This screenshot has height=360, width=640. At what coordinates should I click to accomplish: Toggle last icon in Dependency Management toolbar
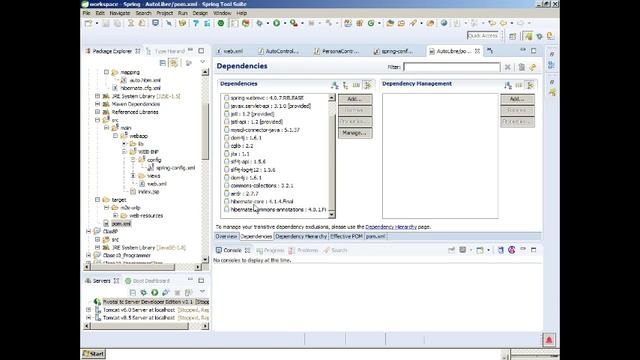click(x=530, y=85)
